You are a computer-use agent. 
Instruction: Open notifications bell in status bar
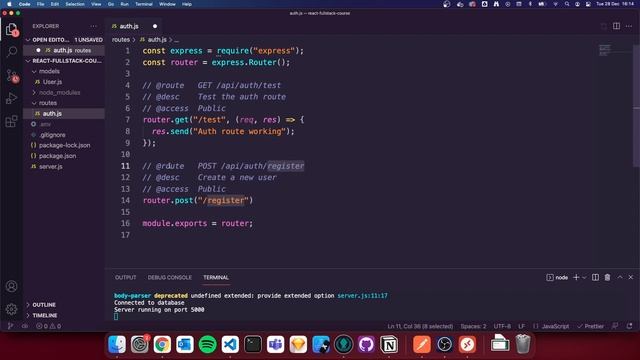click(x=629, y=326)
